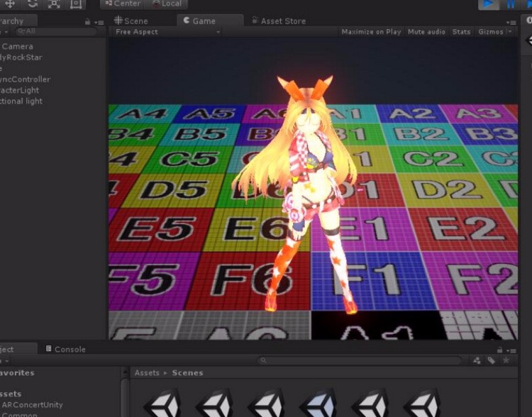This screenshot has height=417, width=532.
Task: Click the Project tree scrollbar up arrow
Action: pos(125,372)
